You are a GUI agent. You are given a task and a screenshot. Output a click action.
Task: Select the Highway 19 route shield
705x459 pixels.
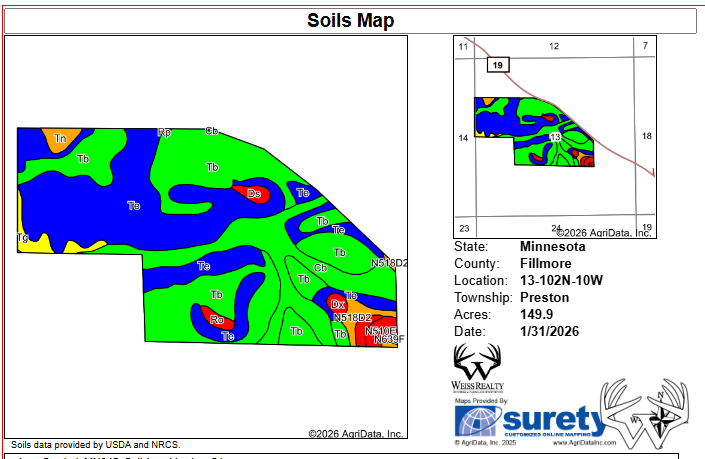pos(498,65)
